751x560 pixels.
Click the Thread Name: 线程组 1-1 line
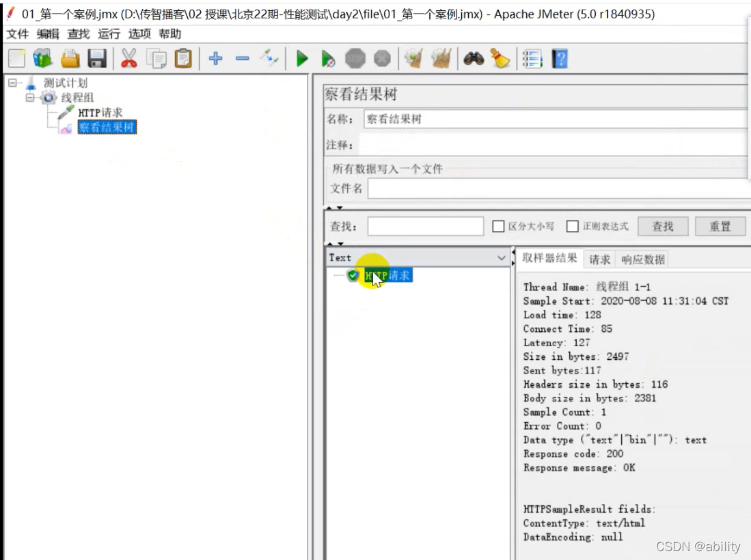coord(587,287)
